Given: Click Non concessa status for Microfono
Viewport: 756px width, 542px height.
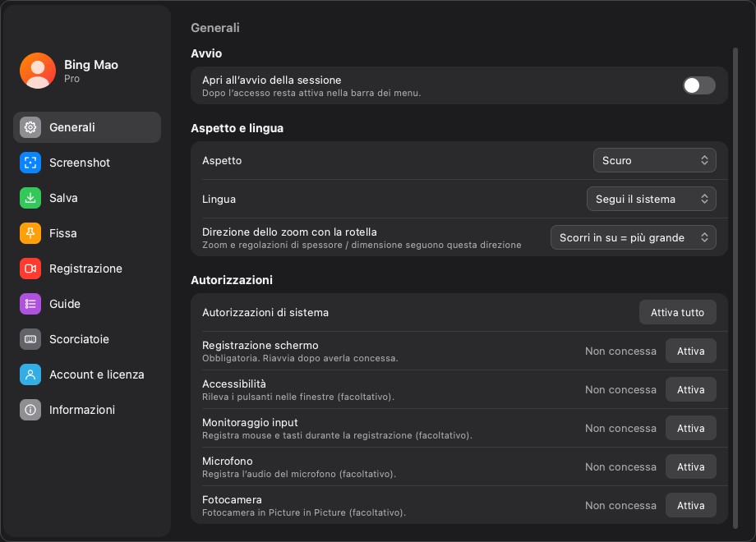Looking at the screenshot, I should pos(620,466).
